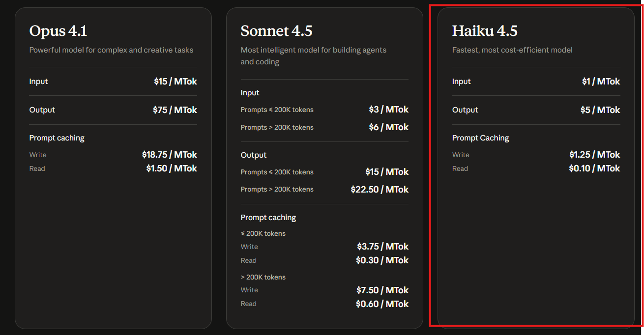Click the $3 / MTok Sonnet input price
This screenshot has width=644, height=335.
coord(388,110)
